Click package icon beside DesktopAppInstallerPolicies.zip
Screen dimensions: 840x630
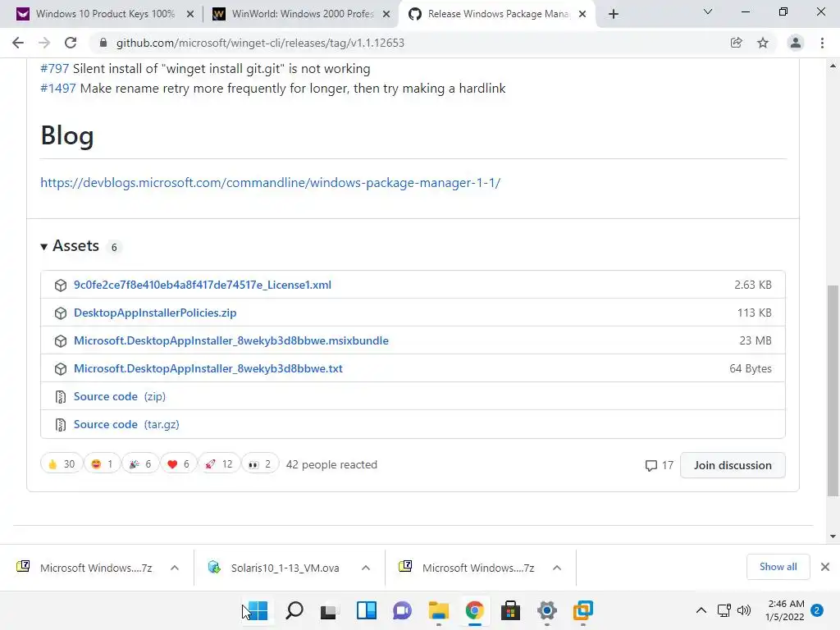pos(61,313)
